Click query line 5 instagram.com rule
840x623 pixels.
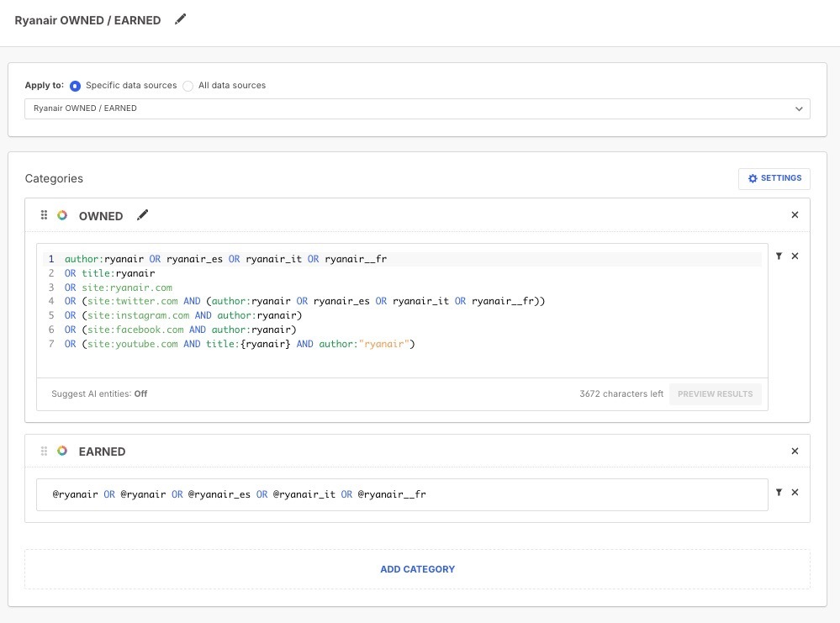click(x=183, y=315)
